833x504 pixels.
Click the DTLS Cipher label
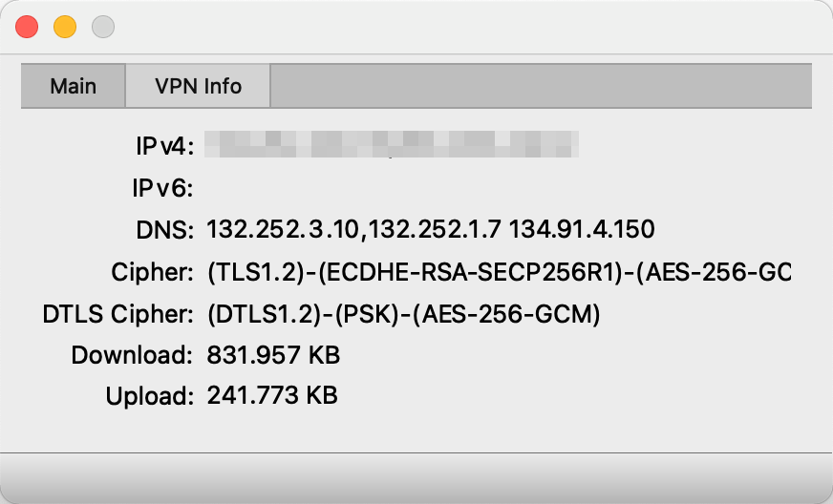[x=118, y=314]
